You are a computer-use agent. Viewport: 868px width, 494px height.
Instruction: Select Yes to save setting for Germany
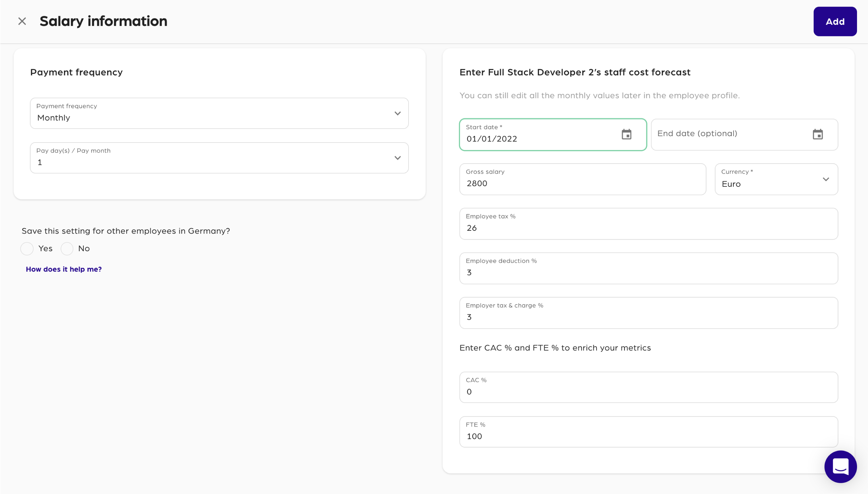(x=27, y=249)
